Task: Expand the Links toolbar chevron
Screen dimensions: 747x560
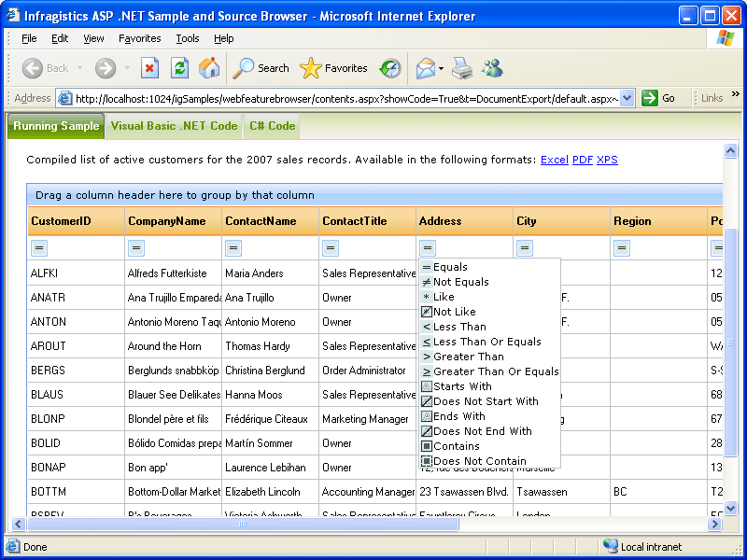Action: tap(735, 97)
